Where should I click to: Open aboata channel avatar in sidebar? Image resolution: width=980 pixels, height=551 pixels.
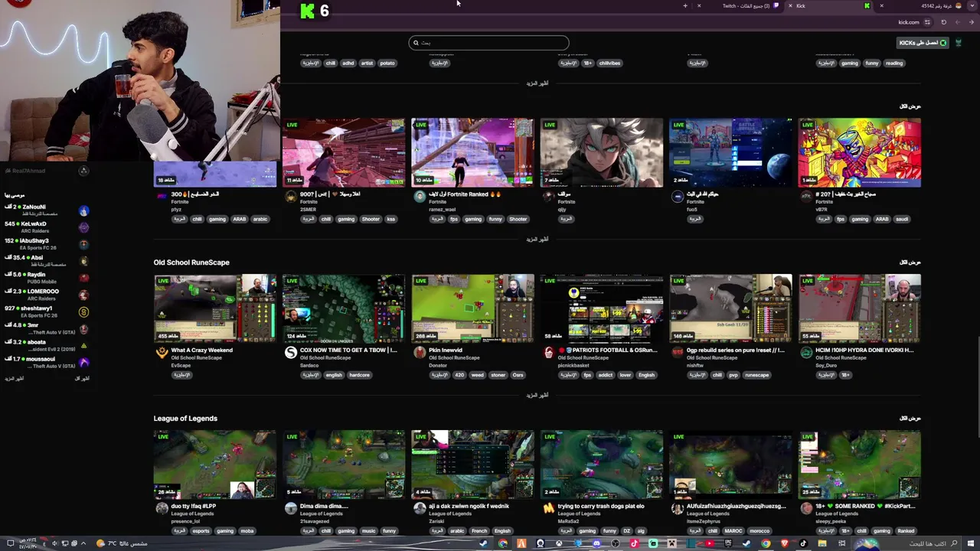[x=83, y=345]
